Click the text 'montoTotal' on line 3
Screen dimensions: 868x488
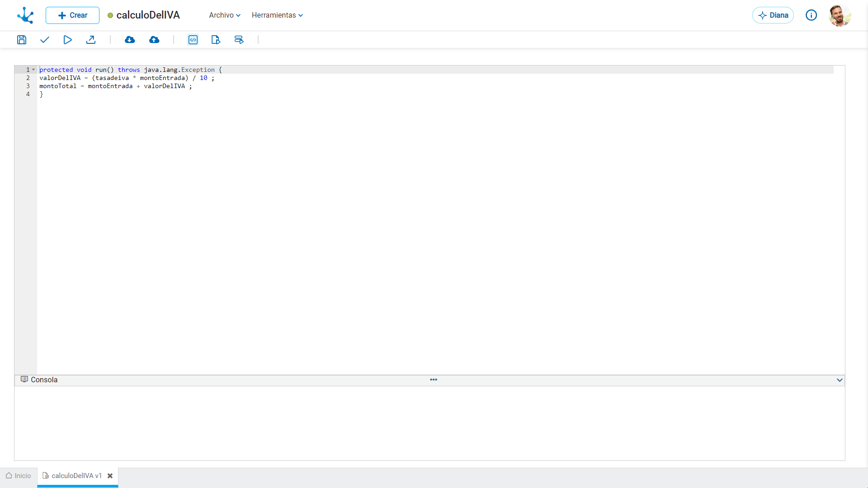point(58,86)
